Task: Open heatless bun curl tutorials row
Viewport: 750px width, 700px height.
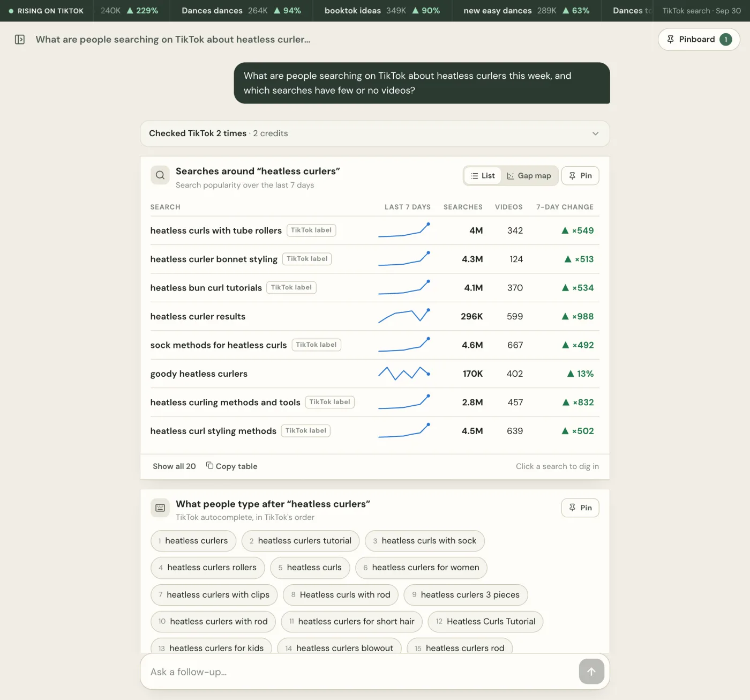Action: pos(374,288)
